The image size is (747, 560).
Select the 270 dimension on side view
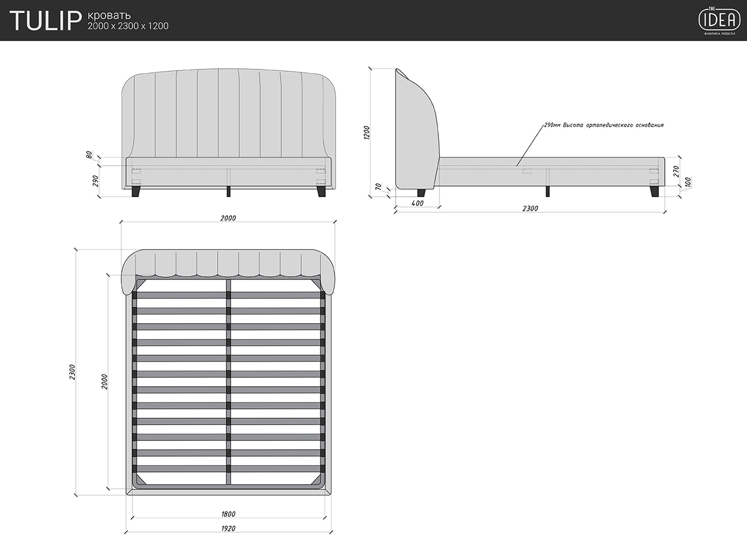[x=676, y=171]
